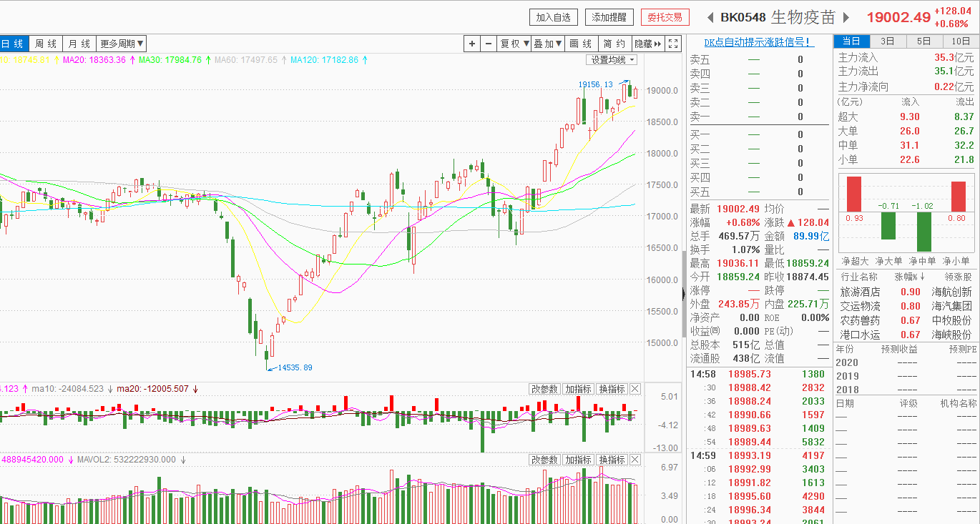Go to next sector using right arrow
Viewport: 980px width, 524px height.
(846, 17)
